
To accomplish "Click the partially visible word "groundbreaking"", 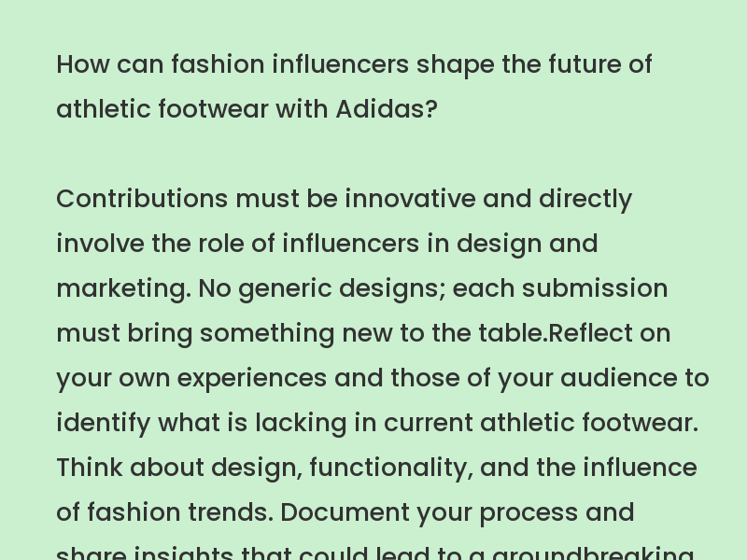I will click(x=593, y=553).
